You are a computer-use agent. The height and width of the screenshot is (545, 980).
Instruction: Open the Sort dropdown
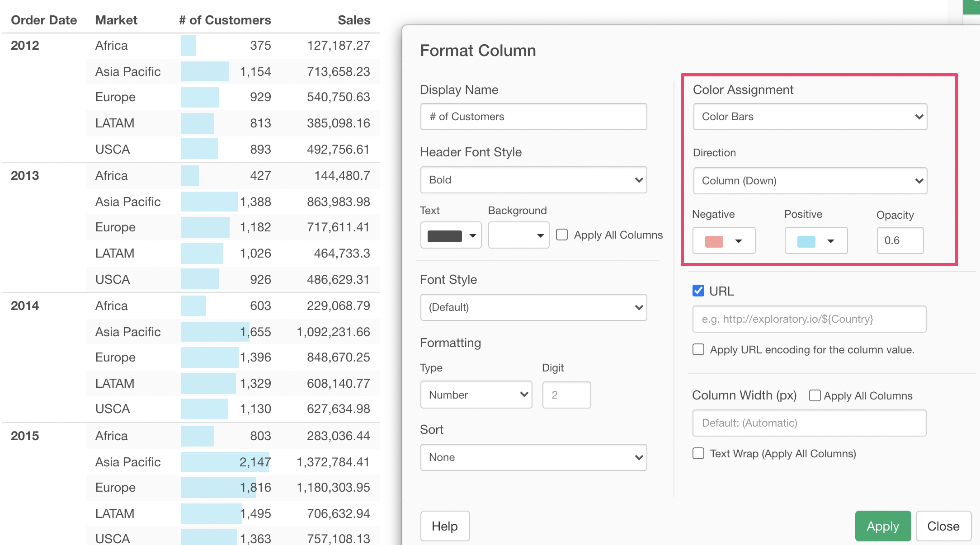(533, 457)
